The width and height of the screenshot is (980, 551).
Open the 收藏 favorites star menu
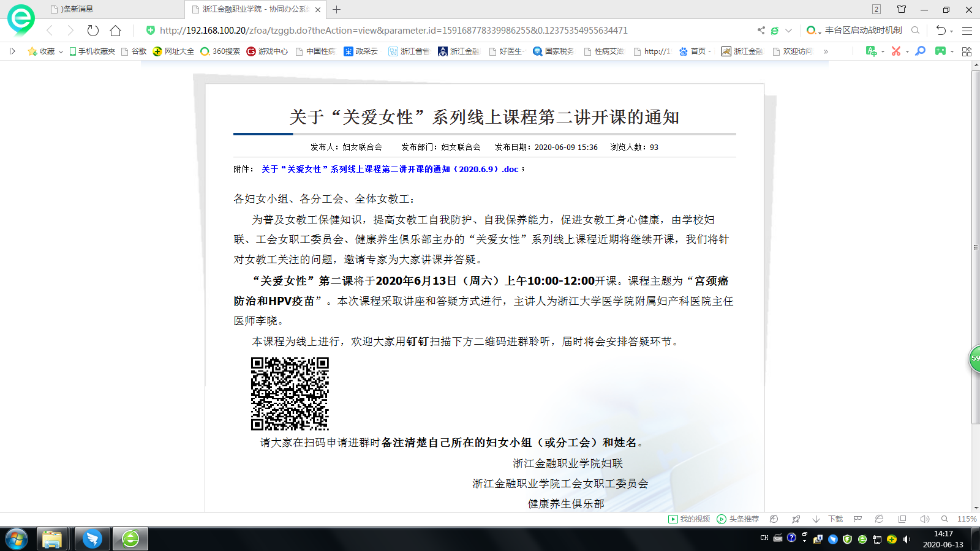tap(45, 51)
